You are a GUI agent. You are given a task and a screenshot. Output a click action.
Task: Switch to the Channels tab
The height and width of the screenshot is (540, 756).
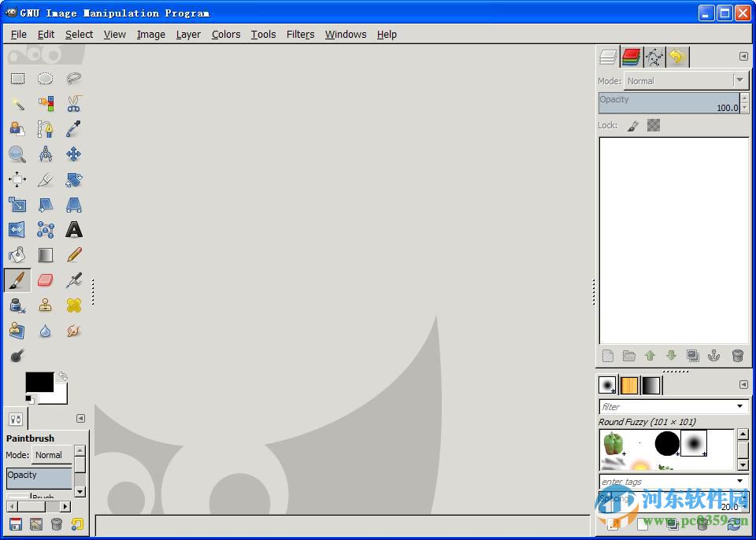coord(631,57)
